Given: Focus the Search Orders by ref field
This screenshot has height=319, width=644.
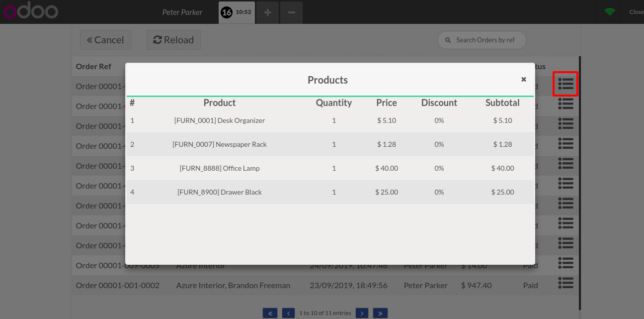Looking at the screenshot, I should 485,40.
